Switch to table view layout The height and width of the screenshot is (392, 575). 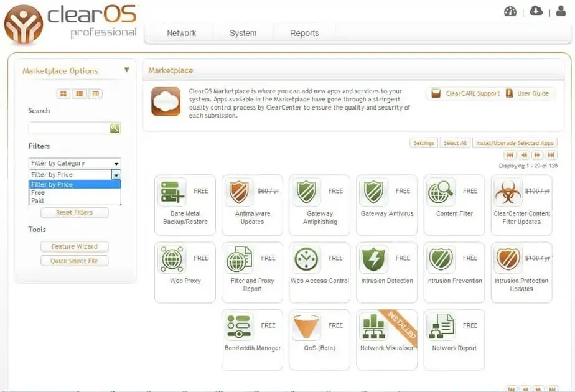tap(95, 94)
